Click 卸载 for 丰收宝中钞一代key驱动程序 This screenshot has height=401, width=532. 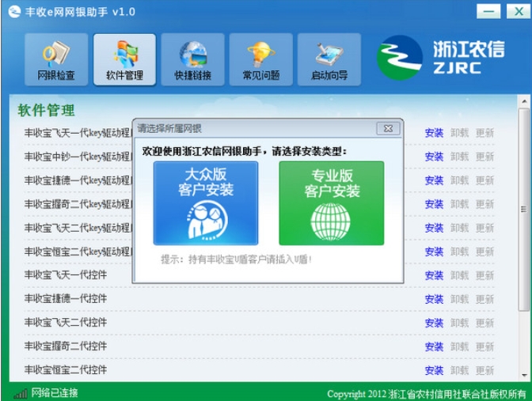459,157
